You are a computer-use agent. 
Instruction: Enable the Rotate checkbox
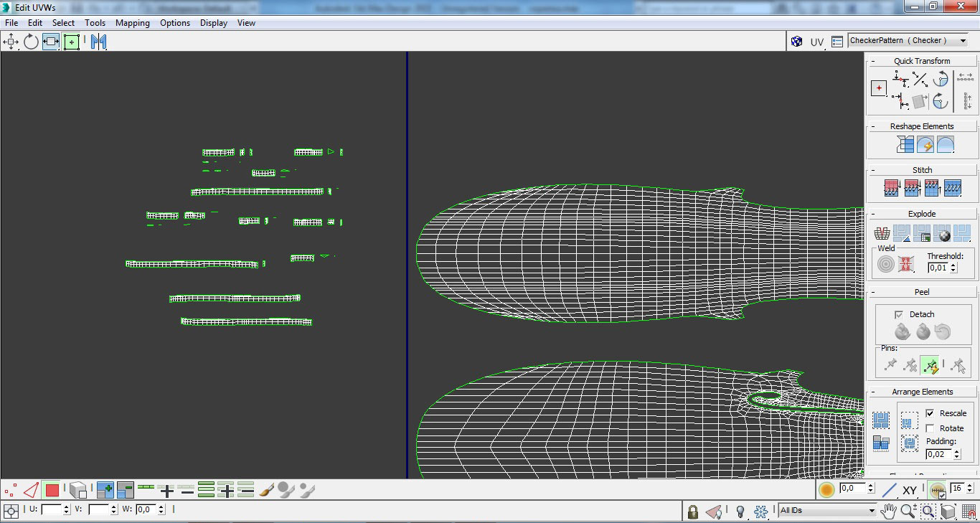pos(930,428)
